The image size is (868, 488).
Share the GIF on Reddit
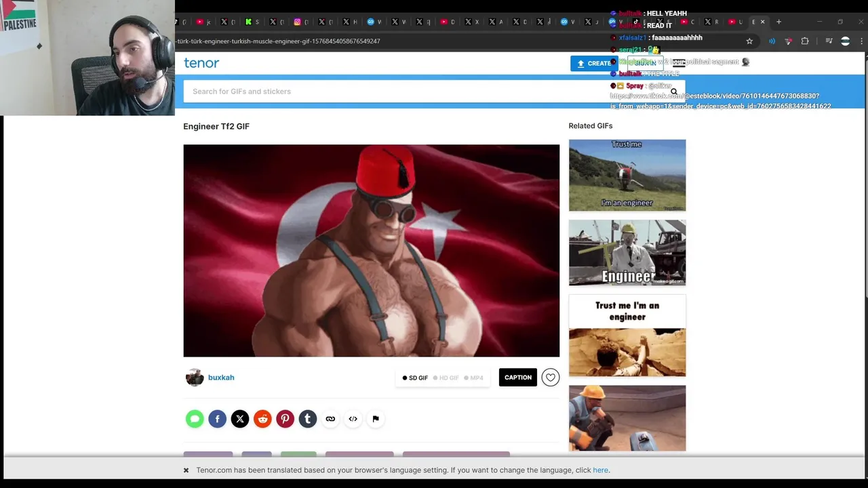pyautogui.click(x=262, y=419)
